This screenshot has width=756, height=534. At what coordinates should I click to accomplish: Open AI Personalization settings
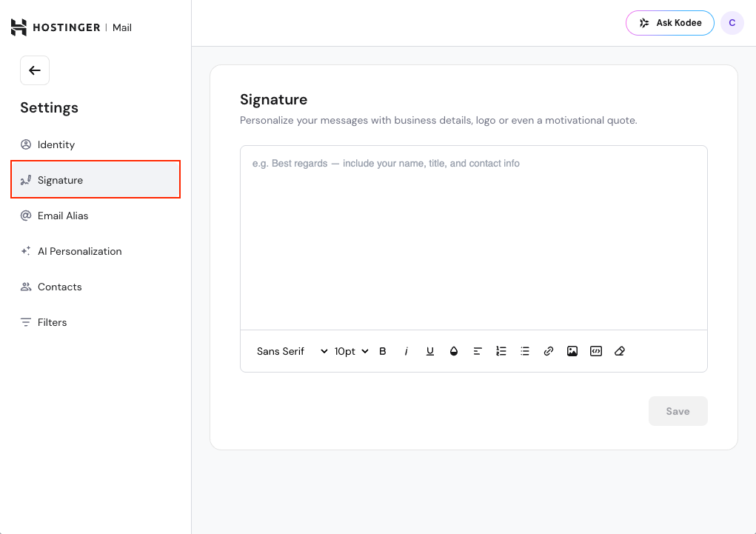79,251
